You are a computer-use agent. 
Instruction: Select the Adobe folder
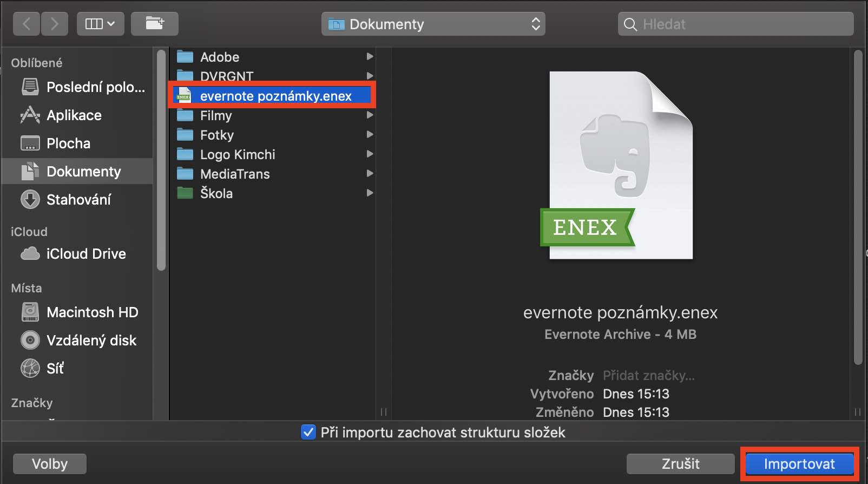273,57
